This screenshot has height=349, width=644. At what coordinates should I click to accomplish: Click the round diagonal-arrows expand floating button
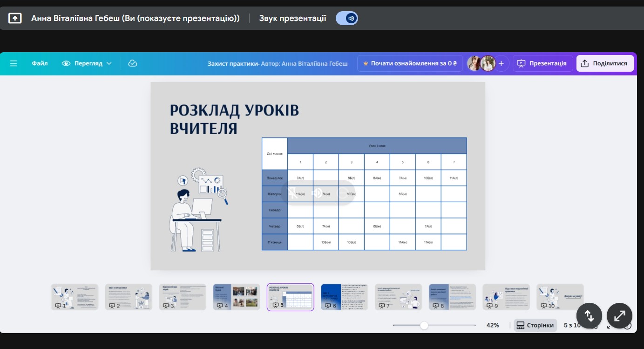coord(619,316)
